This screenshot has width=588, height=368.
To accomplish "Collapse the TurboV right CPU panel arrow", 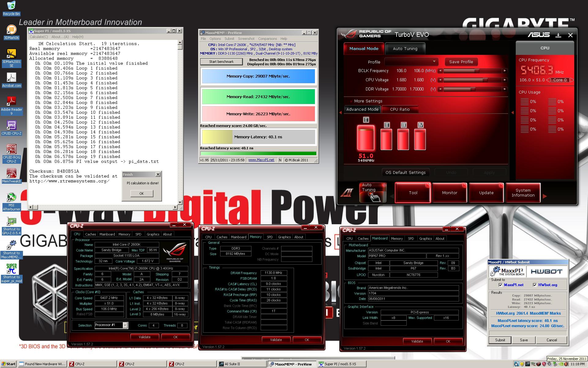I will click(x=512, y=113).
